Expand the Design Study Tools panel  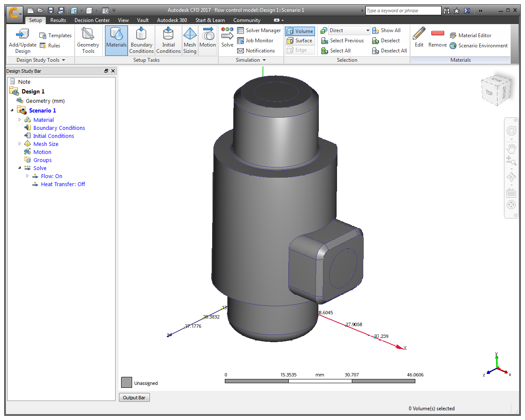click(x=41, y=60)
